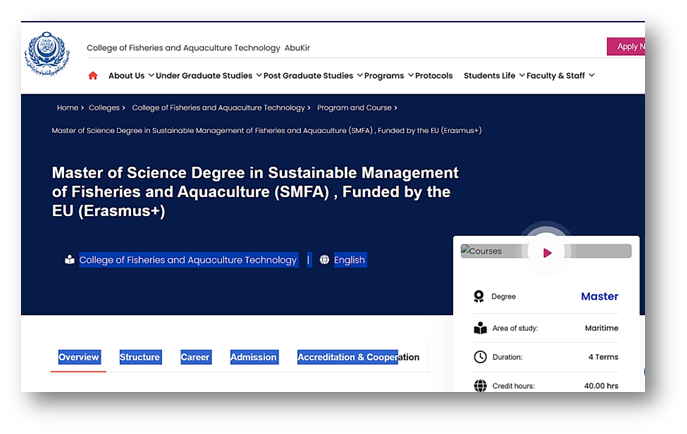Click the Degree ribbon icon

tap(480, 297)
